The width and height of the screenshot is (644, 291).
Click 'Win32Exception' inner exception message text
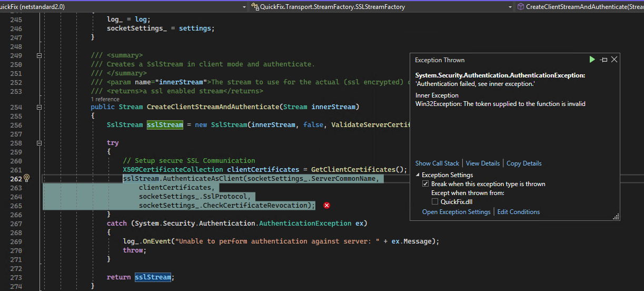(x=500, y=104)
